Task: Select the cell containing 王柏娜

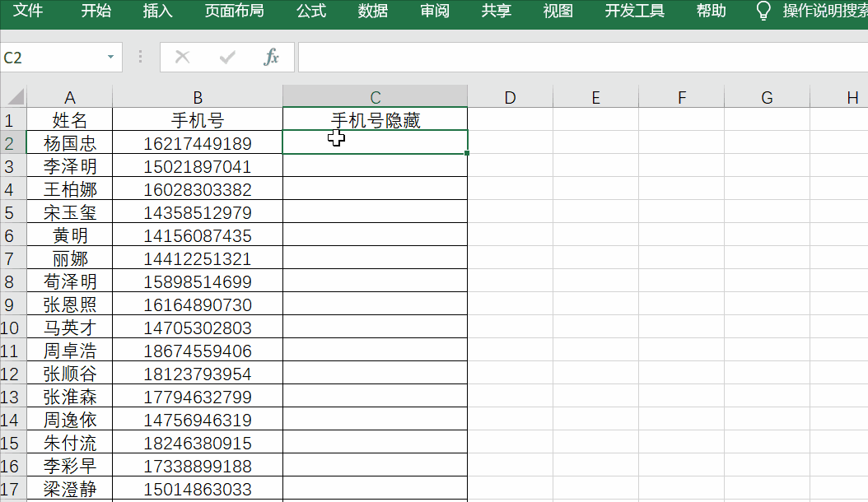Action: [70, 189]
